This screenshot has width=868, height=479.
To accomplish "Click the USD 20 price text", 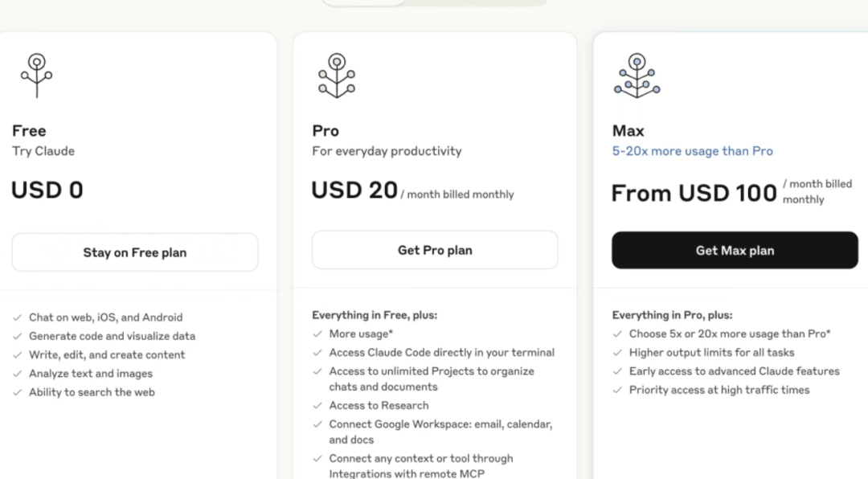I will click(x=354, y=190).
